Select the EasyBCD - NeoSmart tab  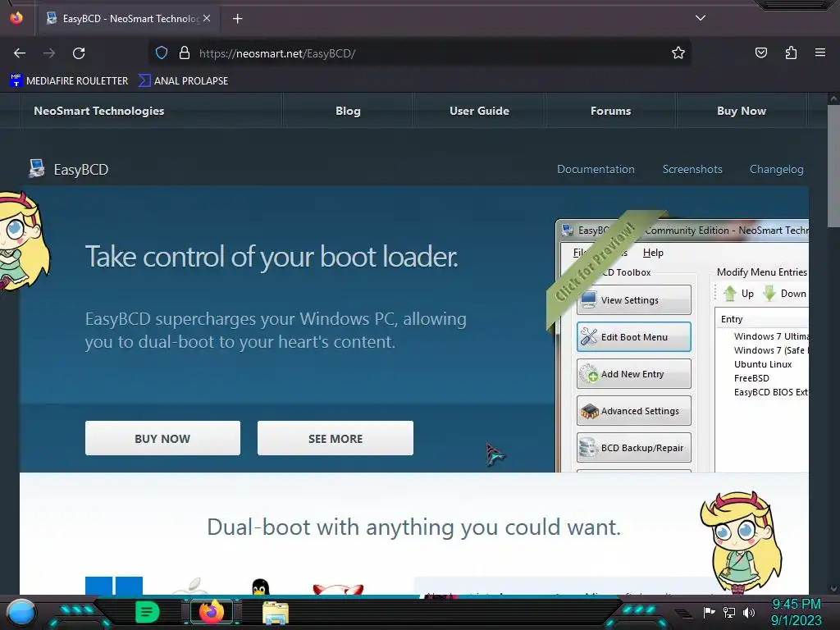click(129, 19)
